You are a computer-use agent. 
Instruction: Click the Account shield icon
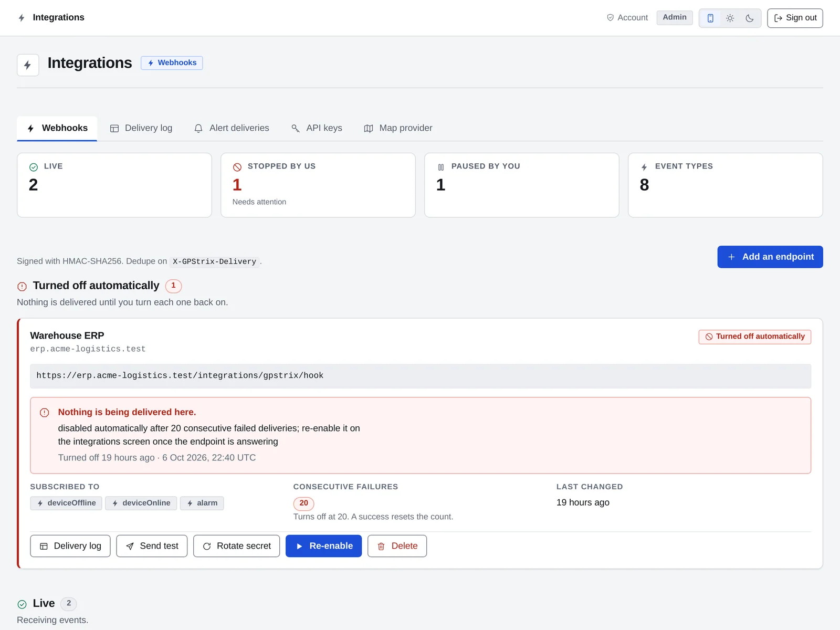click(x=611, y=18)
